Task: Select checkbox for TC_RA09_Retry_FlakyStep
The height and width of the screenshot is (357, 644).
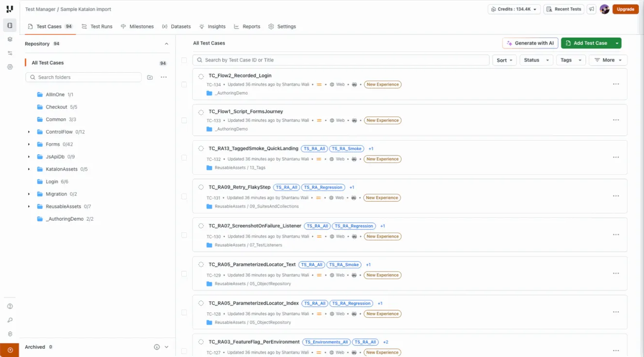Action: 184,196
